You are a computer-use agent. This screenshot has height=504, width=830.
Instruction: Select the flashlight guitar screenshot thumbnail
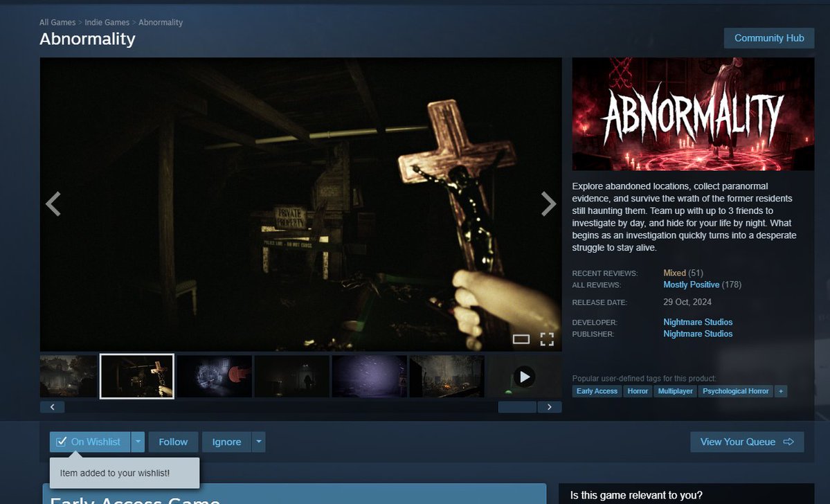point(215,377)
